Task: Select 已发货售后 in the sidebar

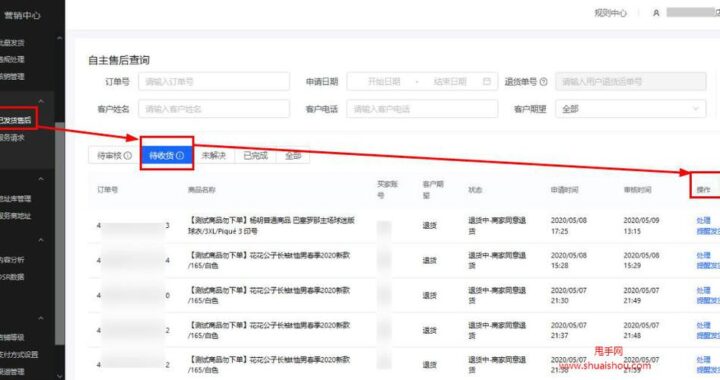Action: [x=16, y=120]
